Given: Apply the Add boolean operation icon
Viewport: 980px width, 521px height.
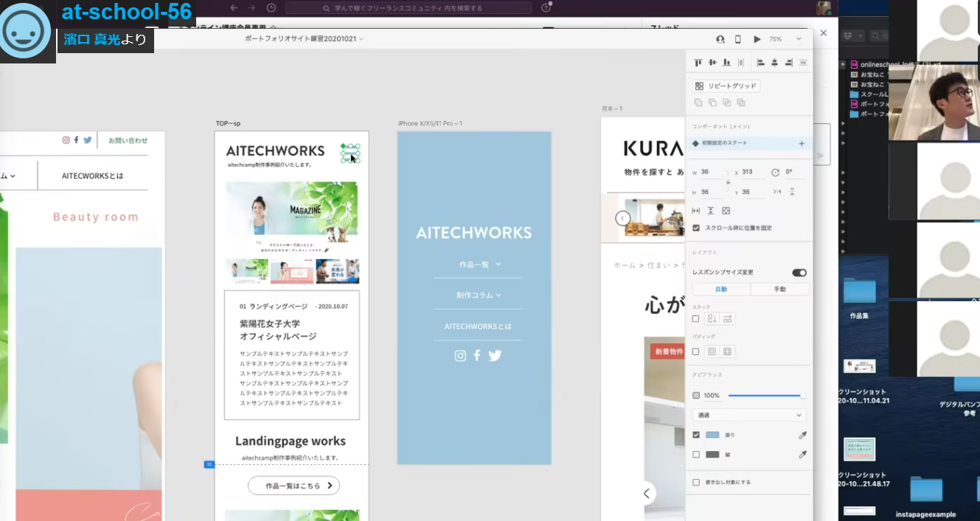Looking at the screenshot, I should pyautogui.click(x=698, y=103).
